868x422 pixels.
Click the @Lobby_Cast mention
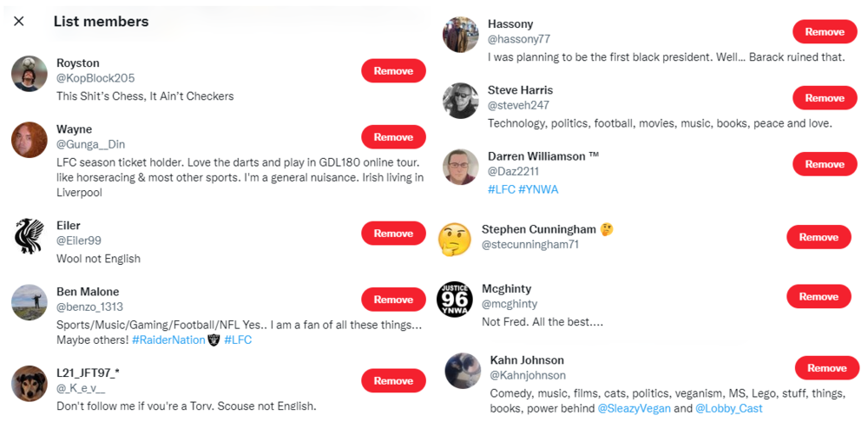729,408
